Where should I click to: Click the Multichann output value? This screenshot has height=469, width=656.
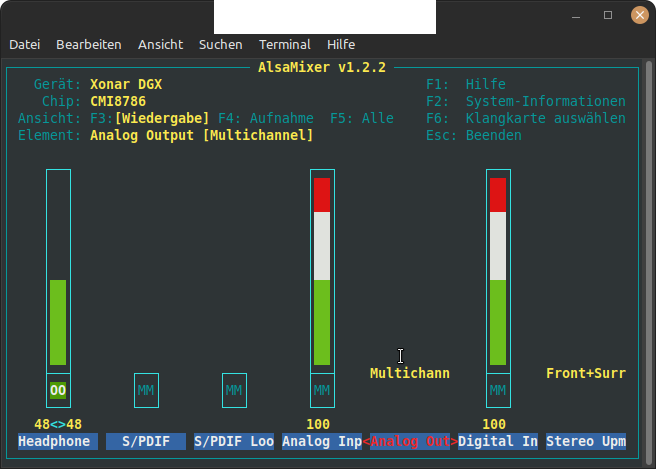(410, 373)
